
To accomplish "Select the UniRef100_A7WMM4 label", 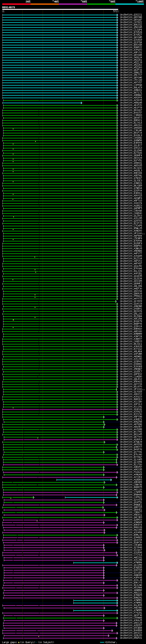I will pyautogui.click(x=131, y=562).
